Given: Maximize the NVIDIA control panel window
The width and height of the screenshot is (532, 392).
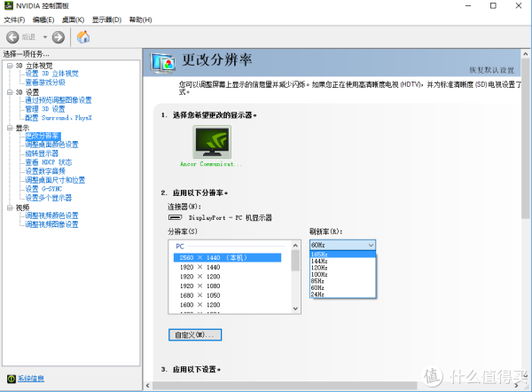Looking at the screenshot, I should pyautogui.click(x=493, y=6).
